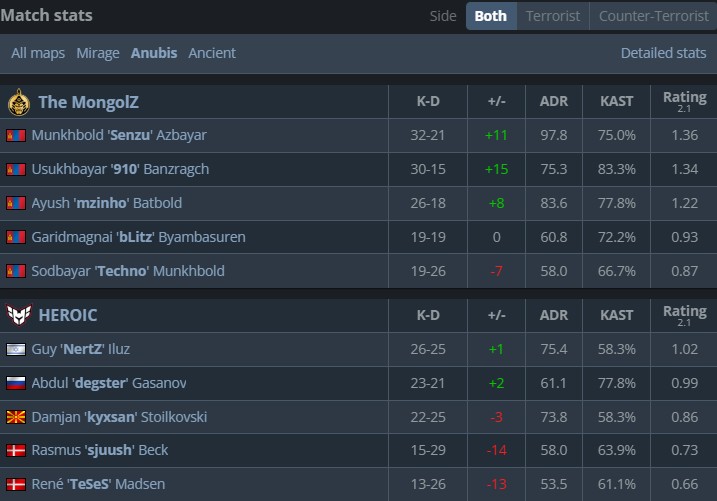
Task: Open Usukhbayar '910' Banzragch's player profile
Action: [120, 169]
